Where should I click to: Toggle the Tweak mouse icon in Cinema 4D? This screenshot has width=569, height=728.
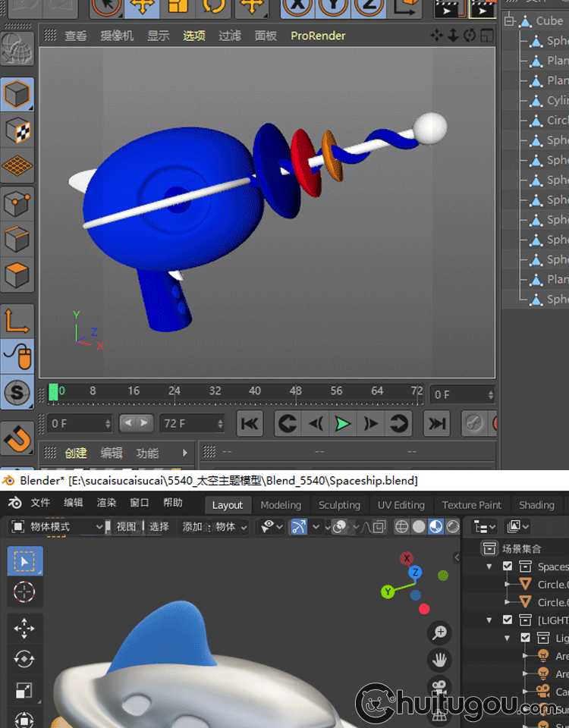[x=17, y=356]
